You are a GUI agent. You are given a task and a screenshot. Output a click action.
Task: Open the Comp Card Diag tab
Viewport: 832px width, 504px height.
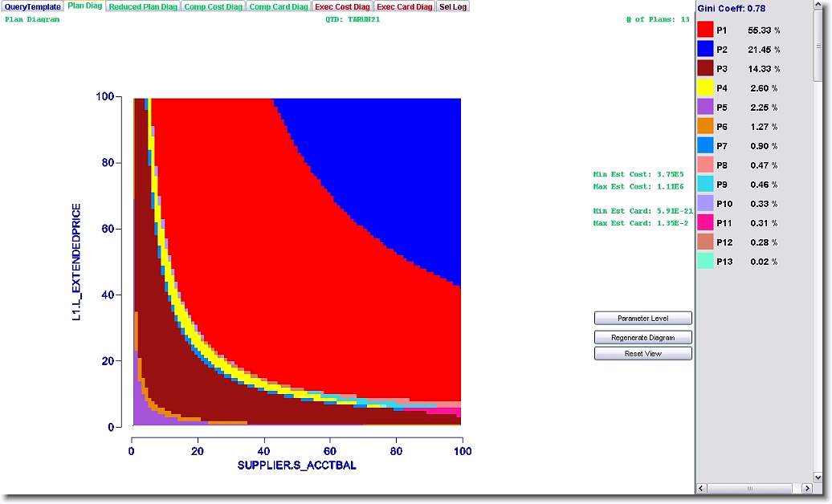point(278,6)
